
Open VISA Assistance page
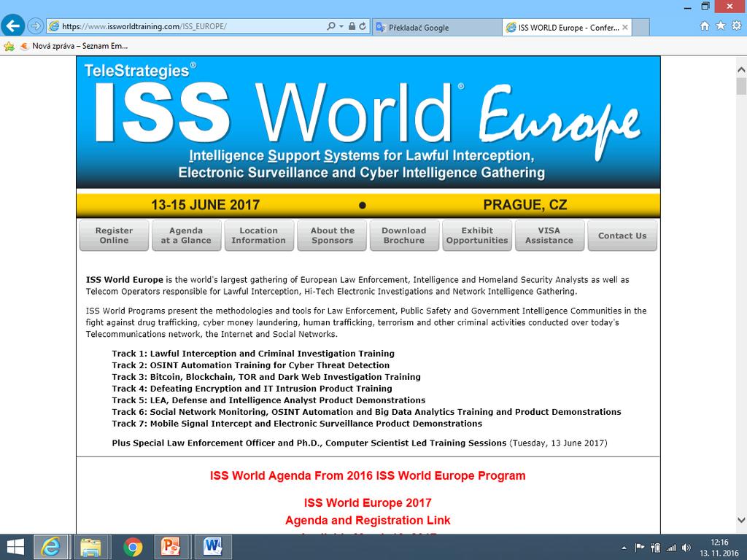549,236
